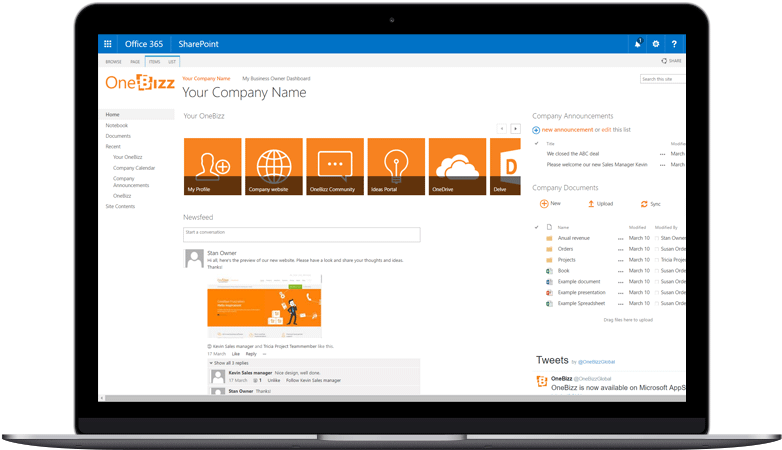Image resolution: width=782 pixels, height=450 pixels.
Task: Select all items in Company Announcements list
Action: pos(538,143)
